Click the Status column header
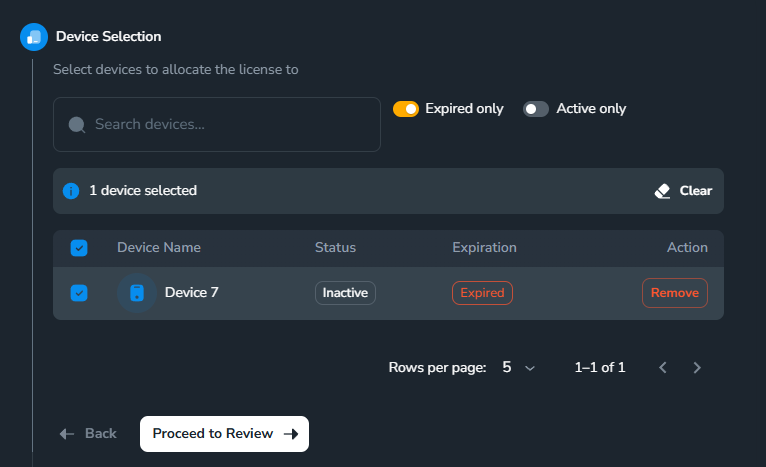The width and height of the screenshot is (766, 467). [336, 248]
